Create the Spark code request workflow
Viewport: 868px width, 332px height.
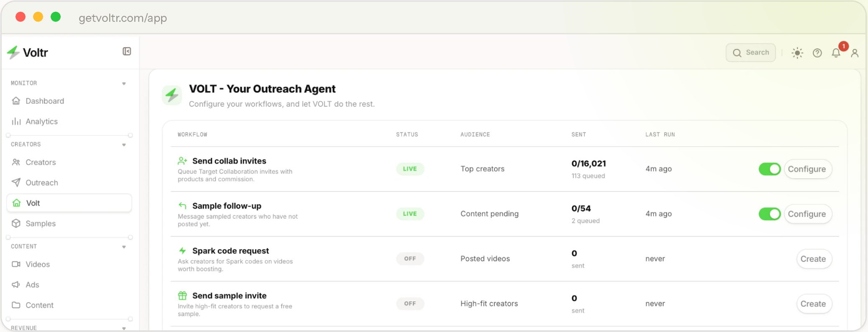[x=814, y=259]
